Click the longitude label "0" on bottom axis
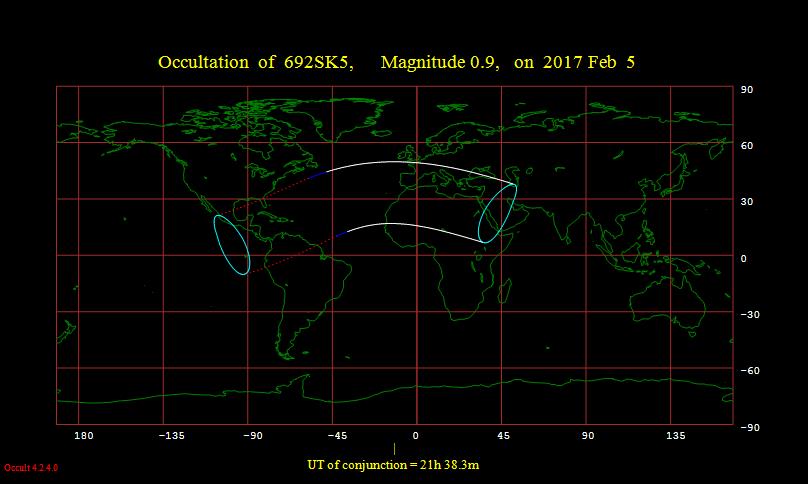 click(x=415, y=436)
